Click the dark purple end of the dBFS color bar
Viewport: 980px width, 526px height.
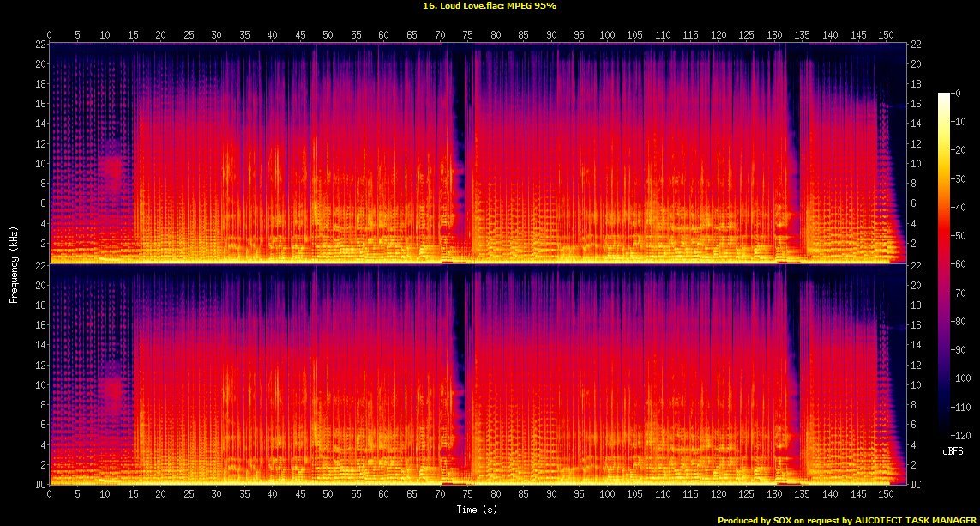point(944,431)
